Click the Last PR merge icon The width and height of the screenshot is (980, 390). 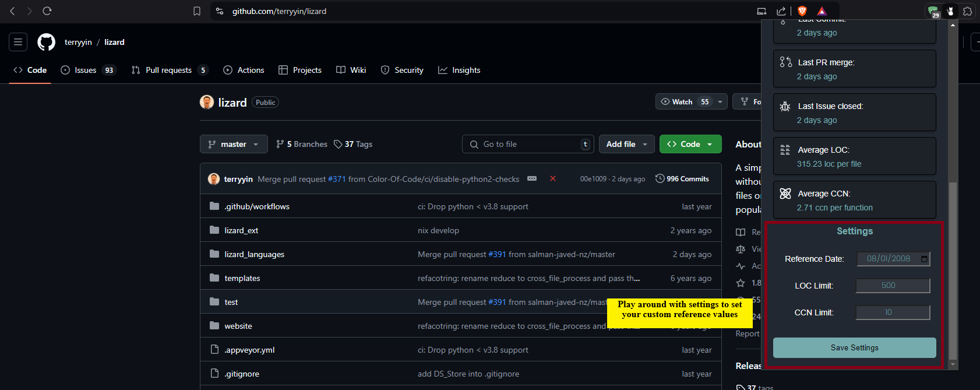click(x=785, y=62)
